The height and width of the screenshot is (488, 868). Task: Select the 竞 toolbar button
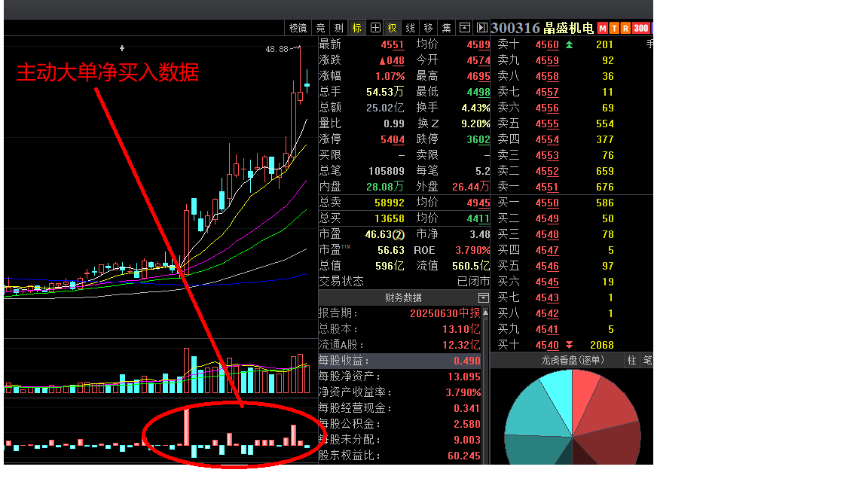(x=320, y=28)
